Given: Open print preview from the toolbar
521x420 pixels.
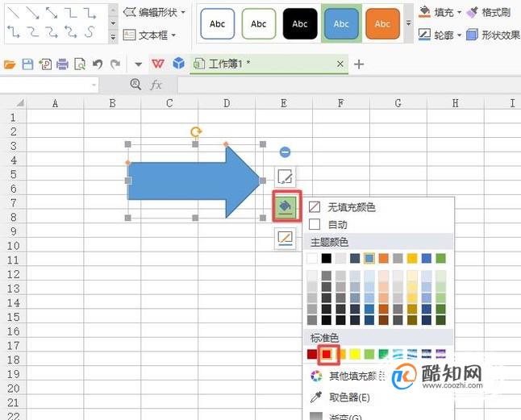Looking at the screenshot, I should pyautogui.click(x=80, y=64).
